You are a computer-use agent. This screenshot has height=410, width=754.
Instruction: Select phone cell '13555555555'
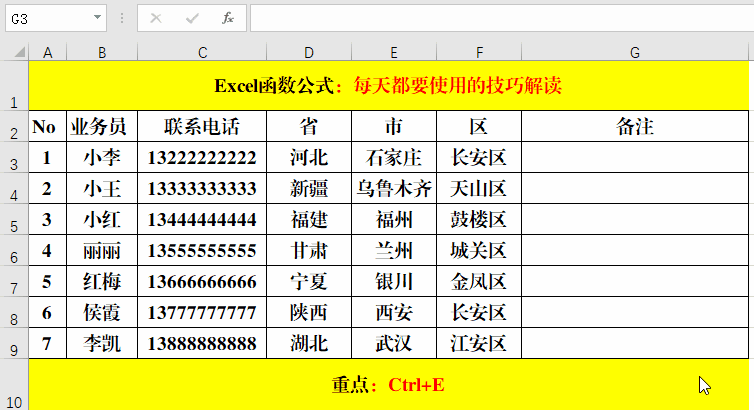(202, 250)
